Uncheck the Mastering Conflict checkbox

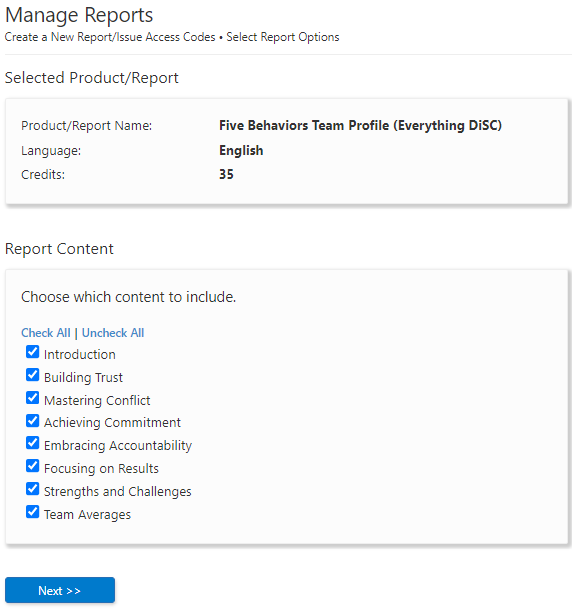(33, 398)
